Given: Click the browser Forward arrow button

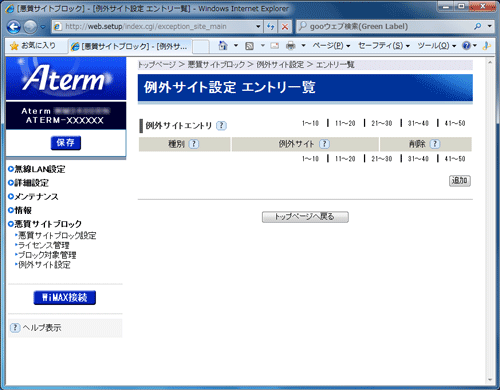Looking at the screenshot, I should [x=30, y=27].
